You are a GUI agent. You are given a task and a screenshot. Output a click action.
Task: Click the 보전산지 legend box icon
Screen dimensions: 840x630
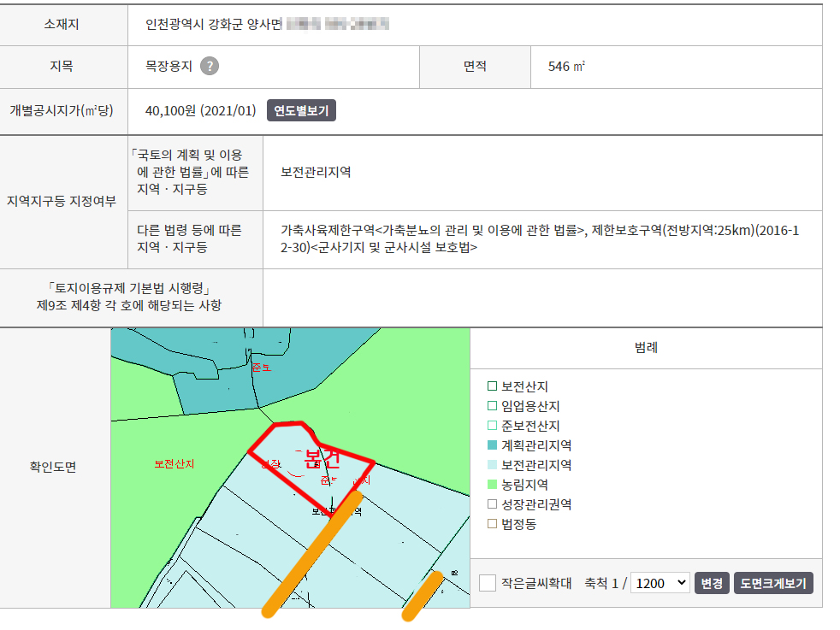(x=492, y=386)
